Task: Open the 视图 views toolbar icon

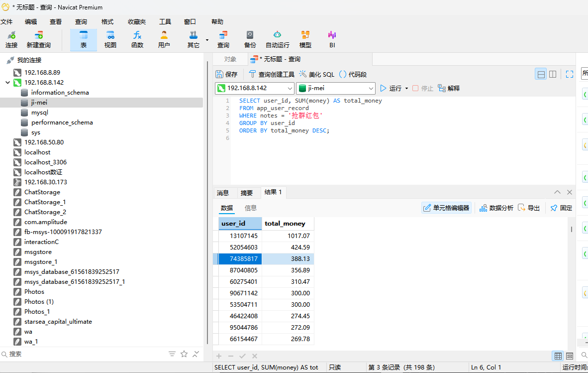Action: [x=110, y=39]
